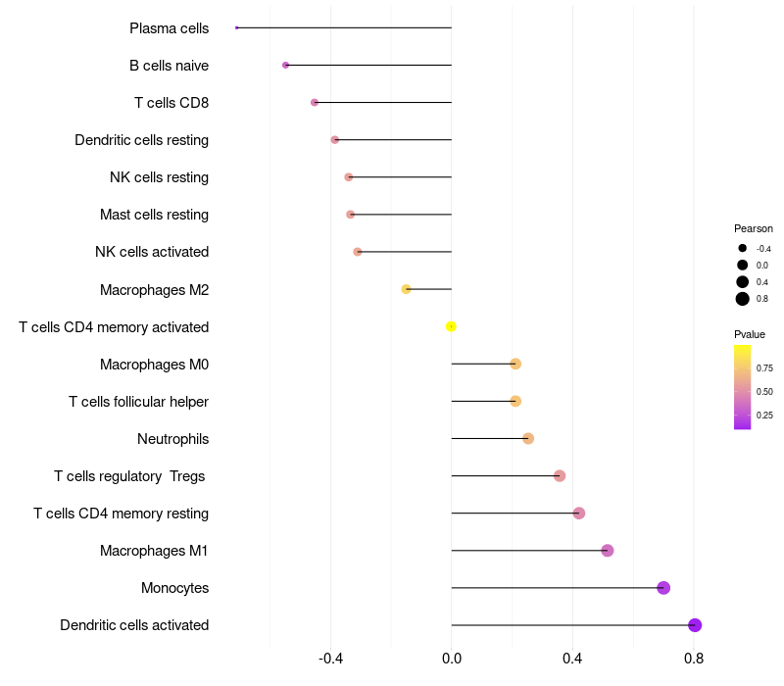Image resolution: width=784 pixels, height=686 pixels.
Task: Click the 0.8 x-axis tick label
Action: [694, 659]
